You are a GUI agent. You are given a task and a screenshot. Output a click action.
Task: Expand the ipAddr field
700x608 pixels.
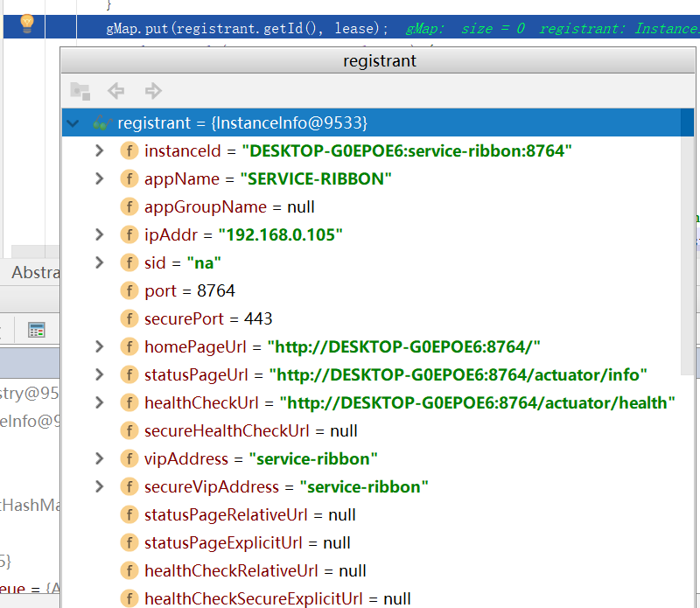tap(100, 234)
